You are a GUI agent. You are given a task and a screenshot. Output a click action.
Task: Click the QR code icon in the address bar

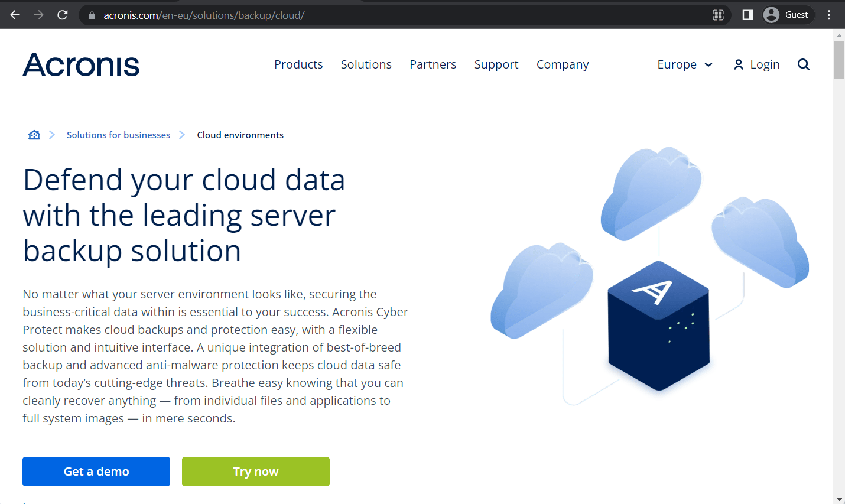tap(719, 15)
